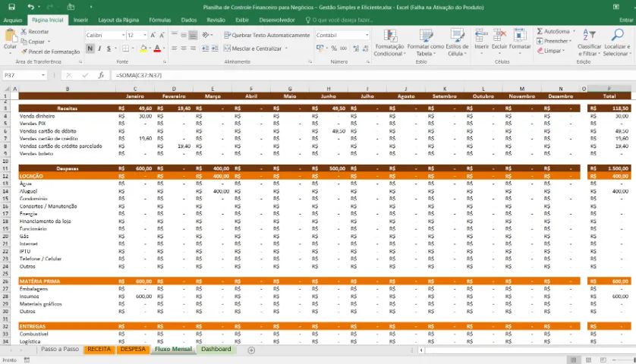
Task: Click the text orientation icon
Action: click(x=206, y=36)
